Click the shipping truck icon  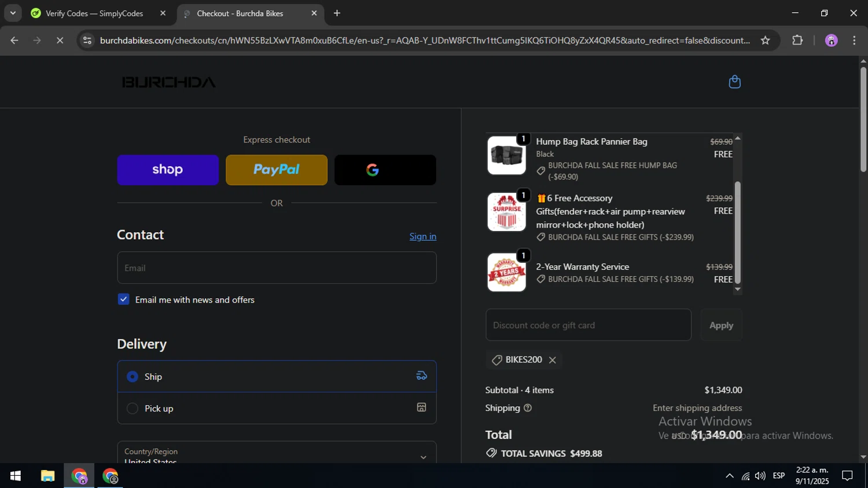click(x=422, y=376)
